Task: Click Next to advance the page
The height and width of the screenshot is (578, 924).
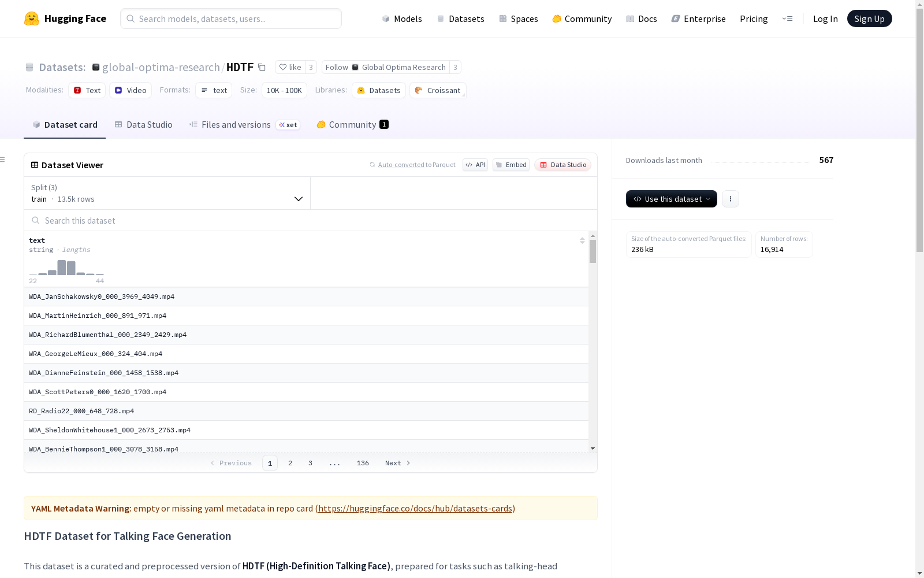Action: 397,463
